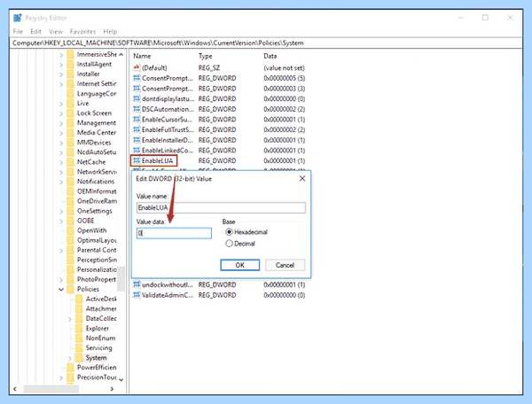Viewport: 532px width, 404px height.
Task: Select the (Default) string value icon
Action: pyautogui.click(x=137, y=68)
